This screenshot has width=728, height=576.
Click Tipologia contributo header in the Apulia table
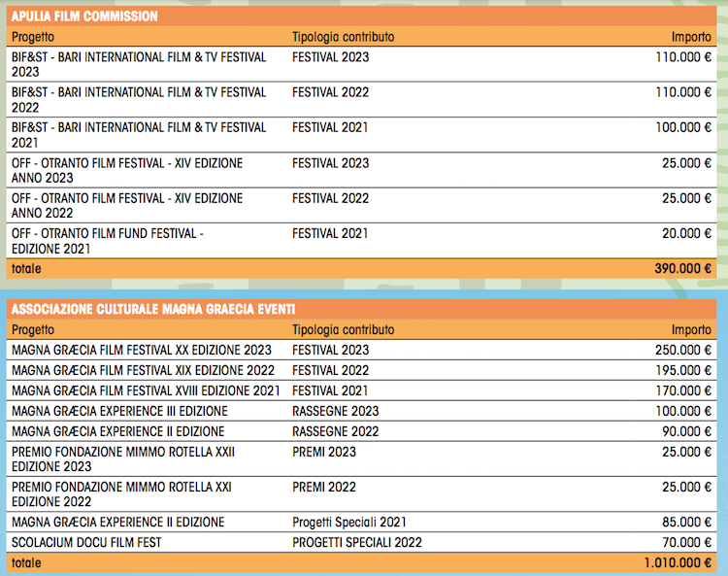pyautogui.click(x=343, y=37)
